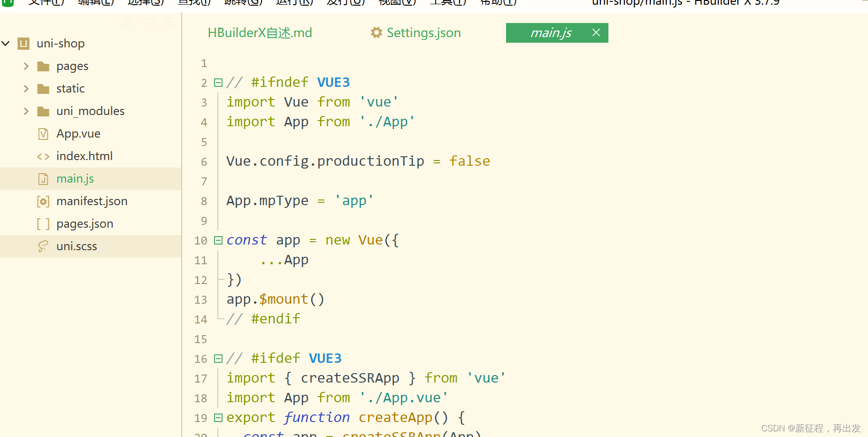868x437 pixels.
Task: Click the gear icon on Settings.json tab
Action: 376,32
